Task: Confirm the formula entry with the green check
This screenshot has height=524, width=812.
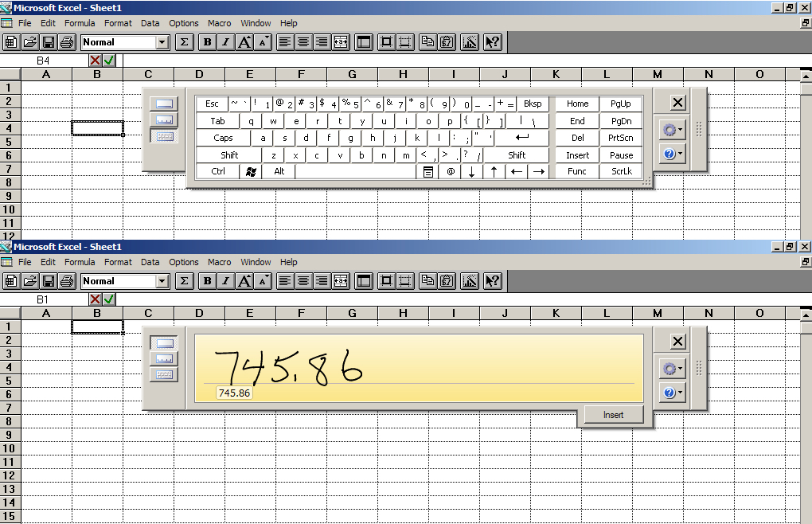Action: pyautogui.click(x=109, y=60)
